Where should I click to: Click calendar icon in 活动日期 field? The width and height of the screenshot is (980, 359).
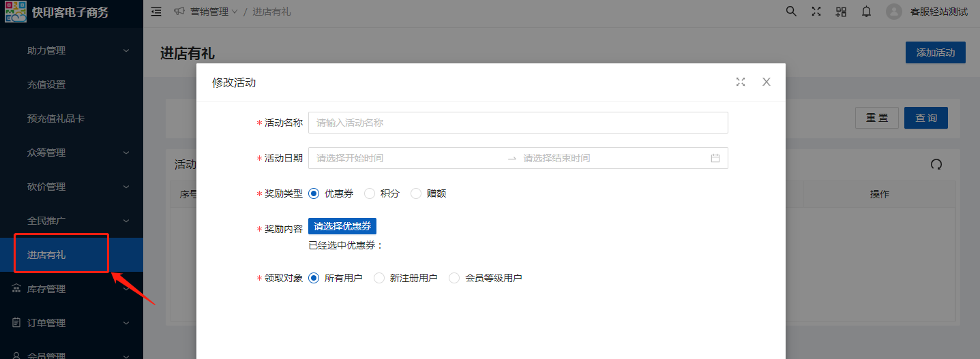[715, 158]
